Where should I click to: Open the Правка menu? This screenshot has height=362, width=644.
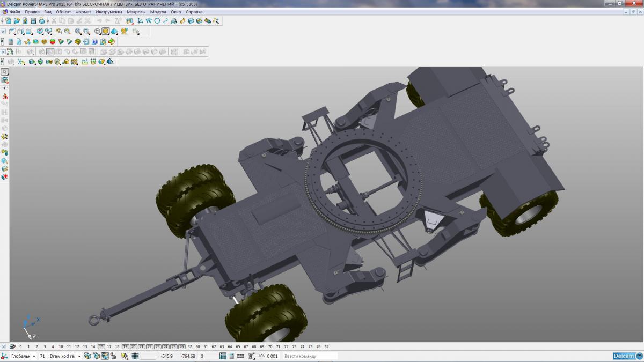point(32,12)
